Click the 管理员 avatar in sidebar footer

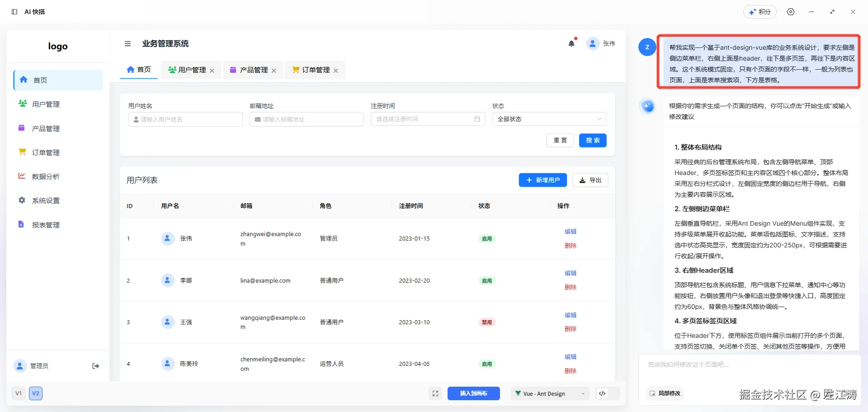(x=20, y=366)
